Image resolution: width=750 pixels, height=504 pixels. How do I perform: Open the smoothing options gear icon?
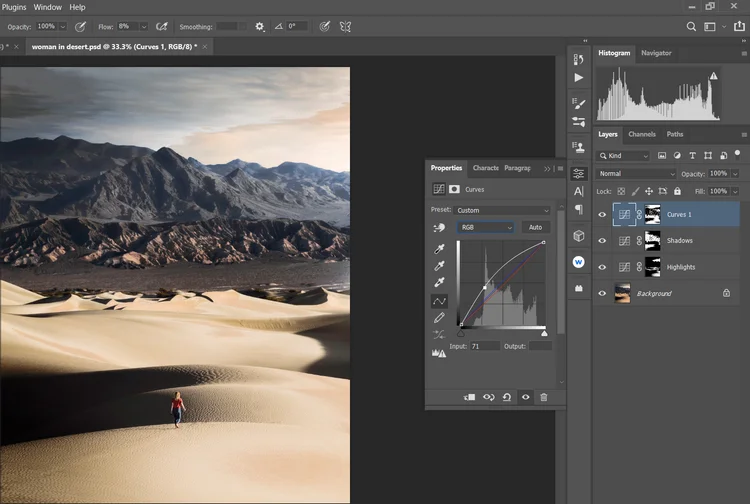[x=260, y=26]
